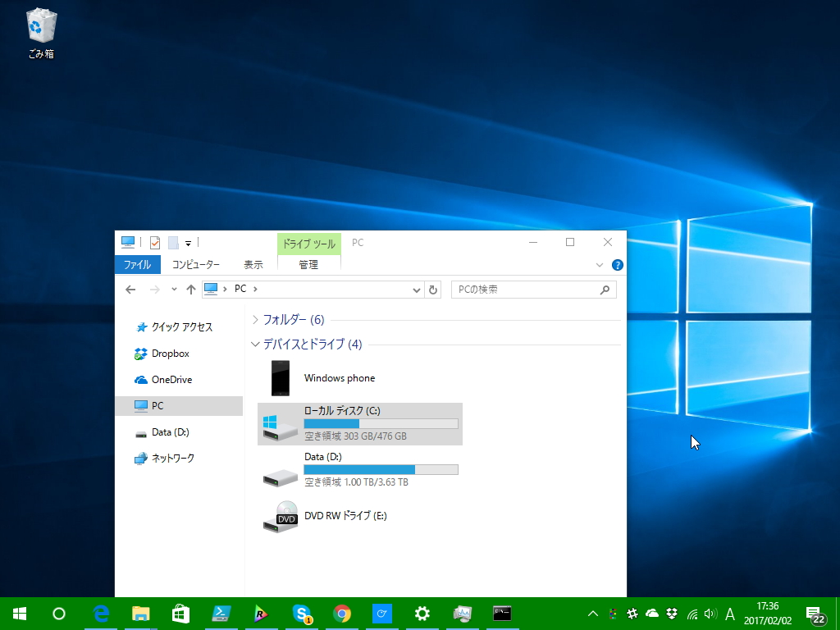Go up one level with the up arrow

[190, 290]
